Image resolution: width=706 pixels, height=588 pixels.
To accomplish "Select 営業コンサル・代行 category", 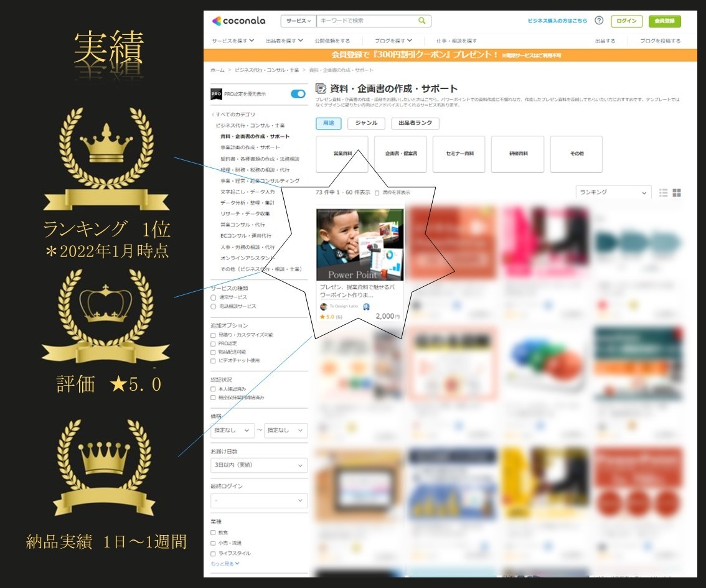I will pos(242,225).
